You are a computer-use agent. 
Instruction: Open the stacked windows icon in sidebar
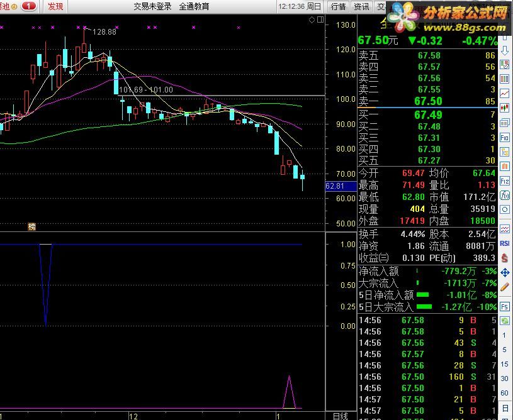point(505,123)
